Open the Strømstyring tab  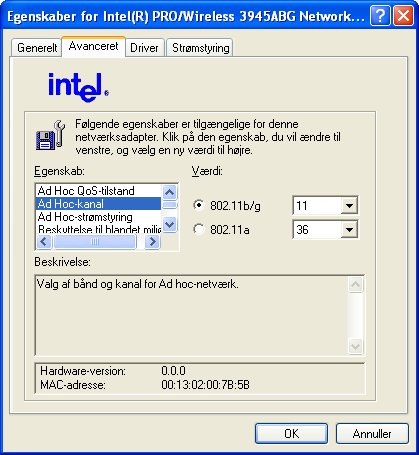coord(201,48)
